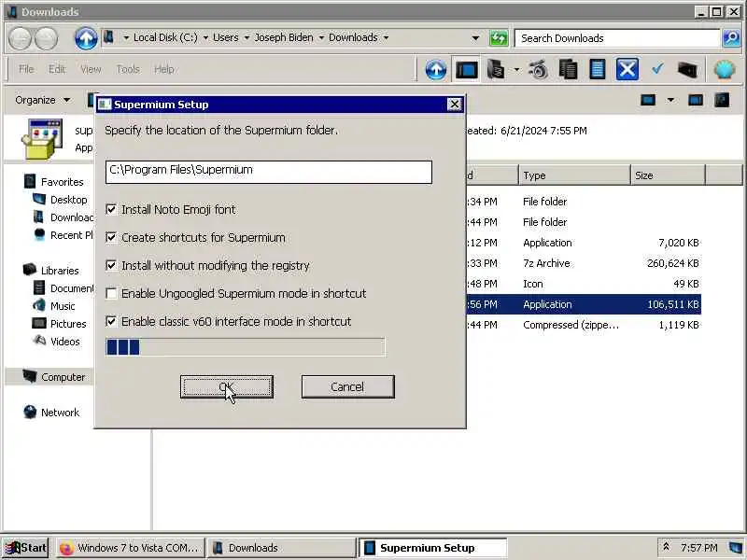Image resolution: width=747 pixels, height=560 pixels.
Task: Click Supermium Setup taskbar button
Action: coord(432,548)
